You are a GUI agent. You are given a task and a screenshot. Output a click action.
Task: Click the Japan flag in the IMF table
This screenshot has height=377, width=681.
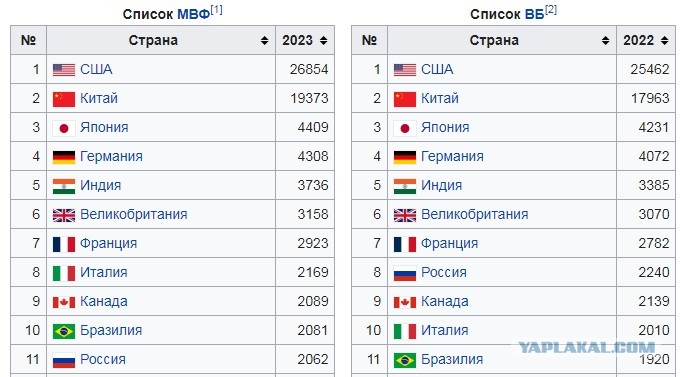pyautogui.click(x=64, y=128)
